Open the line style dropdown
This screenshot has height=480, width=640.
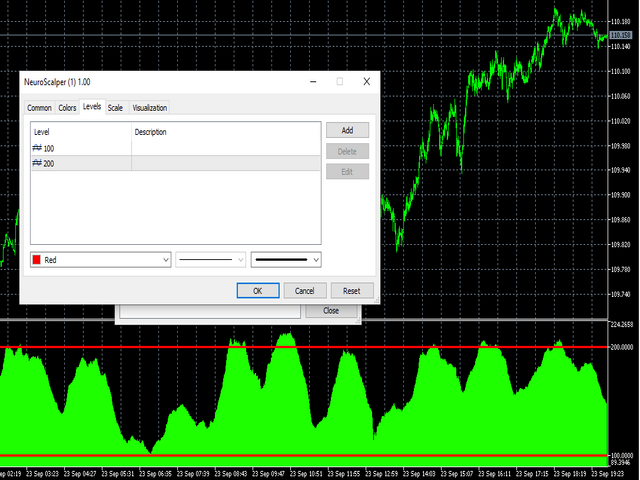[211, 260]
